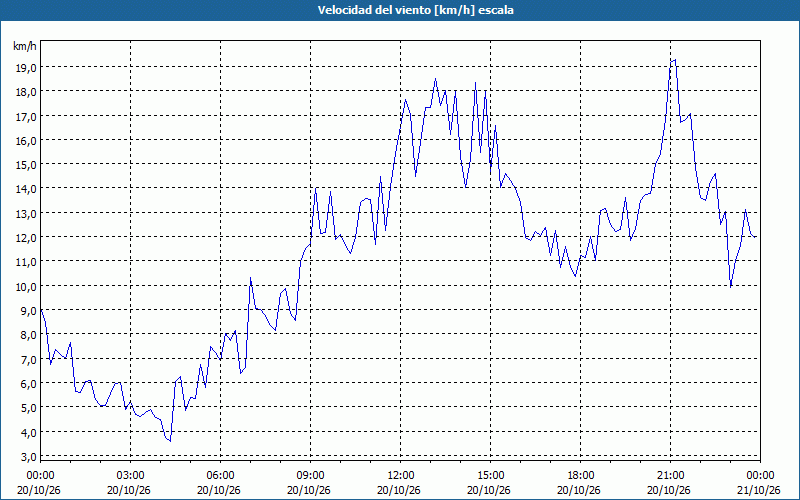This screenshot has width=800, height=500.
Task: Pick the "18:00" x-axis time label
Action: point(581,476)
